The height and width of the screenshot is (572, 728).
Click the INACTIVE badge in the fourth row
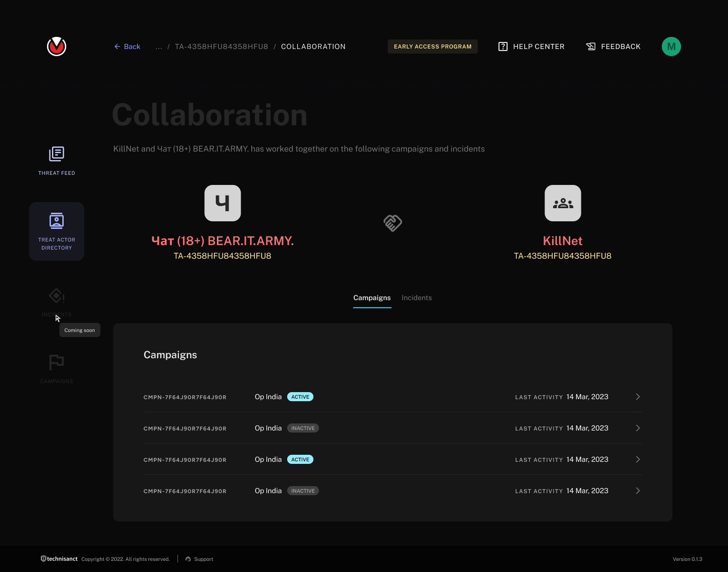[x=303, y=491]
